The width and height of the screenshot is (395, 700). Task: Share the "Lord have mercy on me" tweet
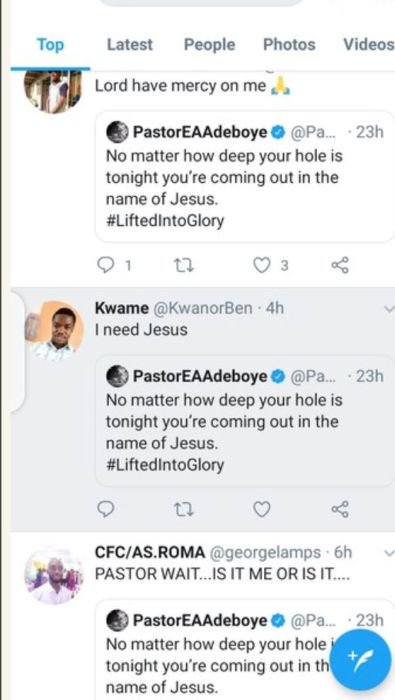(x=340, y=266)
